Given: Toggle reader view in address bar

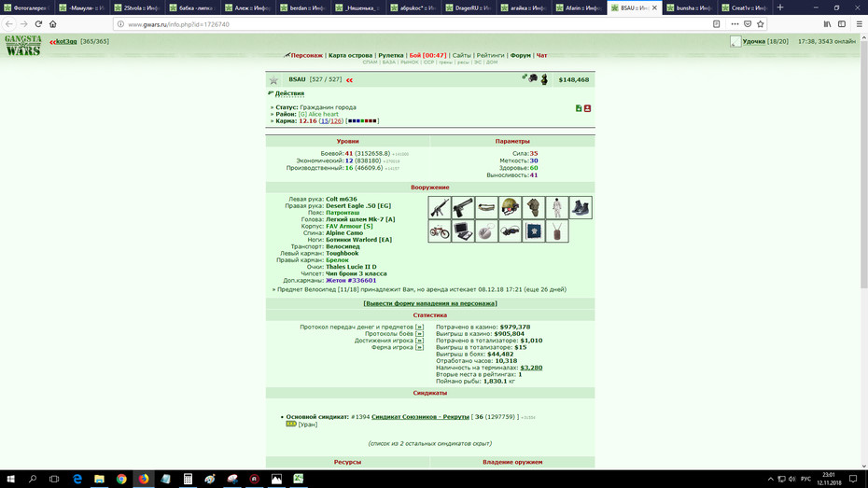Looking at the screenshot, I should point(716,23).
